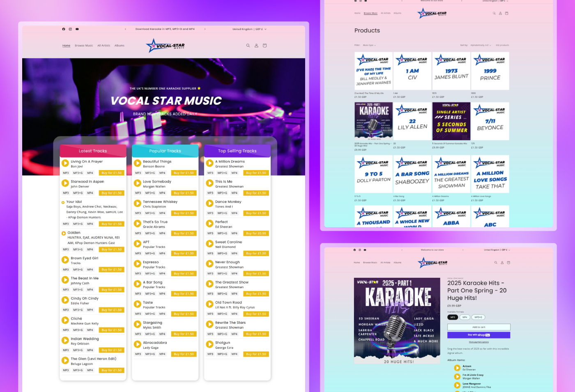The width and height of the screenshot is (575, 392).
Task: Play Azizam by Ed Sheeran in Album items
Action: coord(457,368)
